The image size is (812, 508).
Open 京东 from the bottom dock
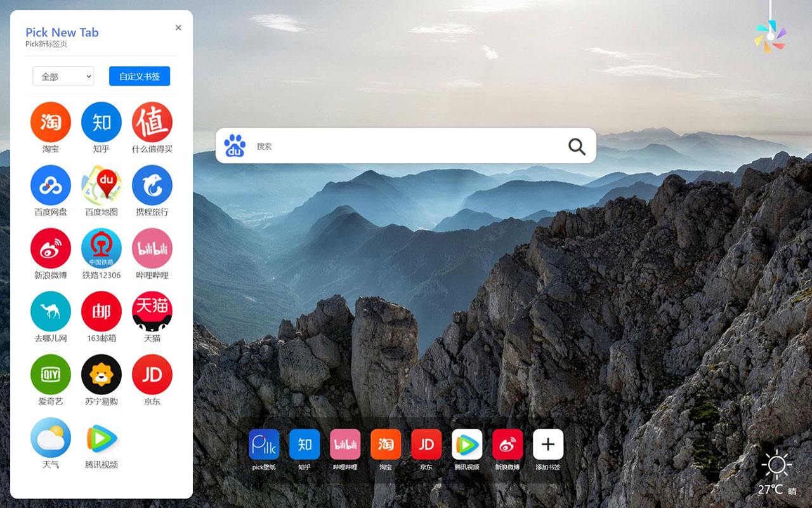(426, 444)
